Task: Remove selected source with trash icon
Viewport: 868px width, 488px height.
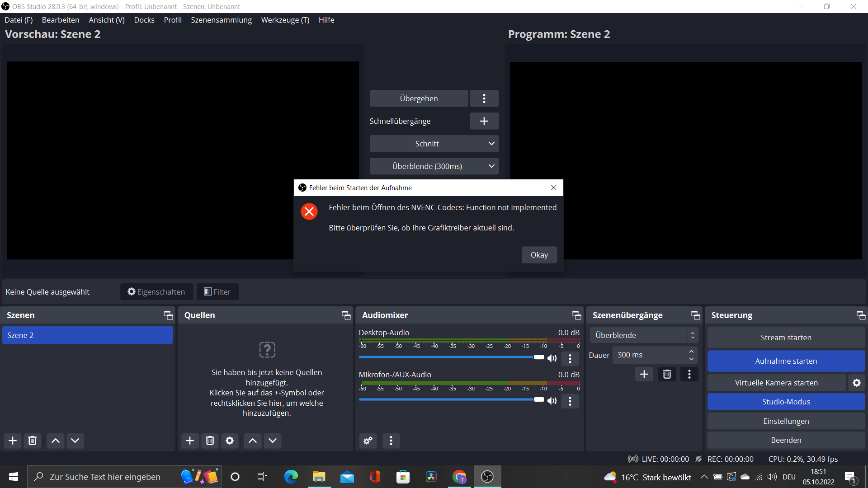Action: point(210,441)
